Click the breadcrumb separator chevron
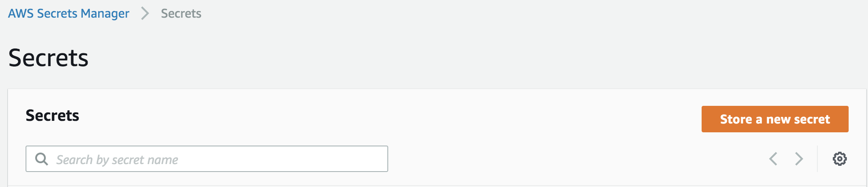 coord(145,13)
